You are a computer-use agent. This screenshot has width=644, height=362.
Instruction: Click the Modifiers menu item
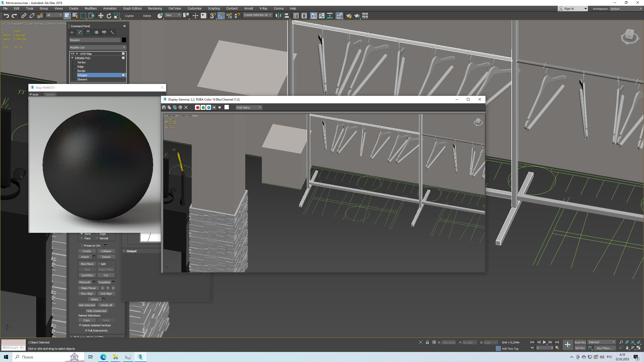click(x=90, y=8)
